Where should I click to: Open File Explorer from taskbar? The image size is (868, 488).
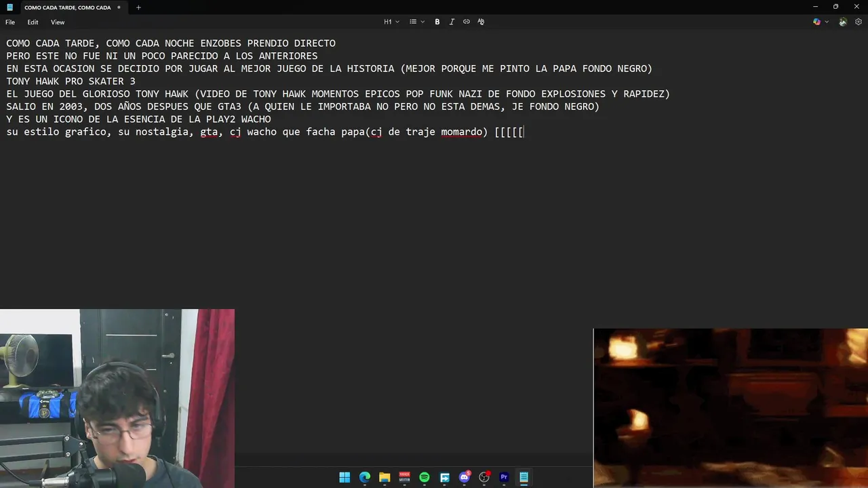[384, 477]
